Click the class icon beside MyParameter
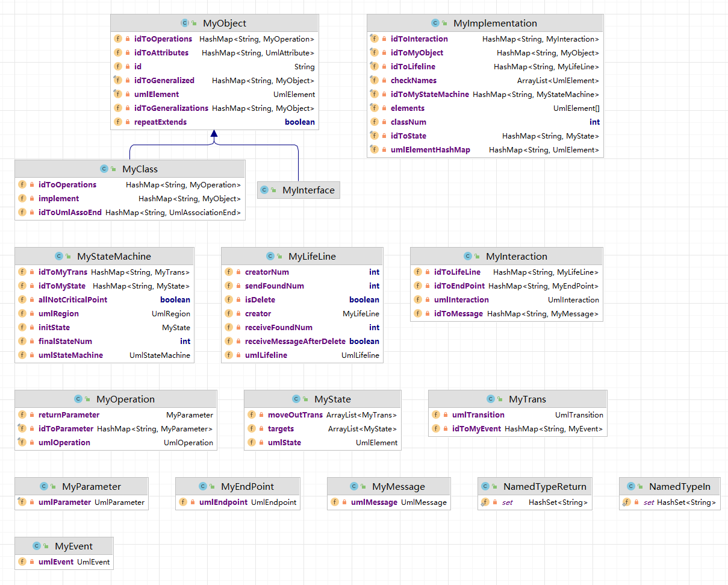 click(44, 487)
